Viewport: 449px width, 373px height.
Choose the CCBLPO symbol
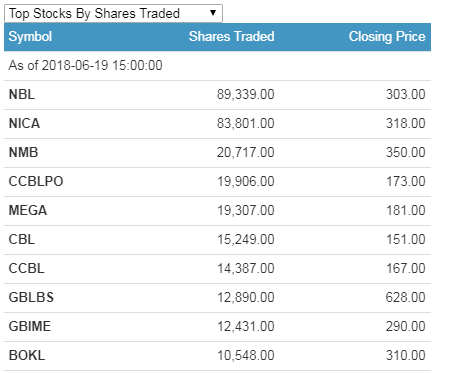[x=36, y=181]
